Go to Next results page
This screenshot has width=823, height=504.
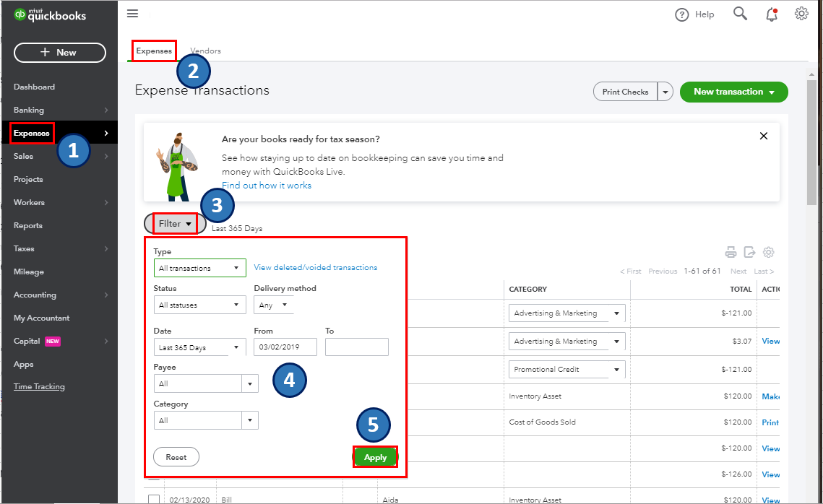pos(738,271)
